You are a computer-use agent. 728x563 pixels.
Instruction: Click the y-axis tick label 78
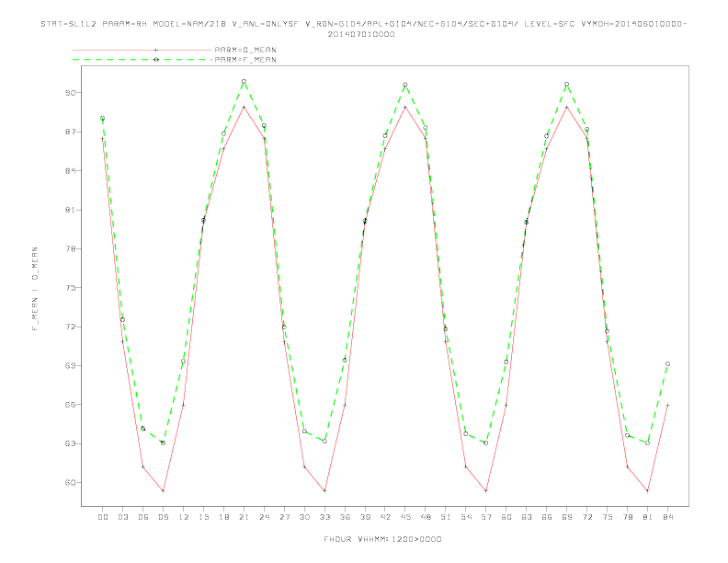pos(70,248)
